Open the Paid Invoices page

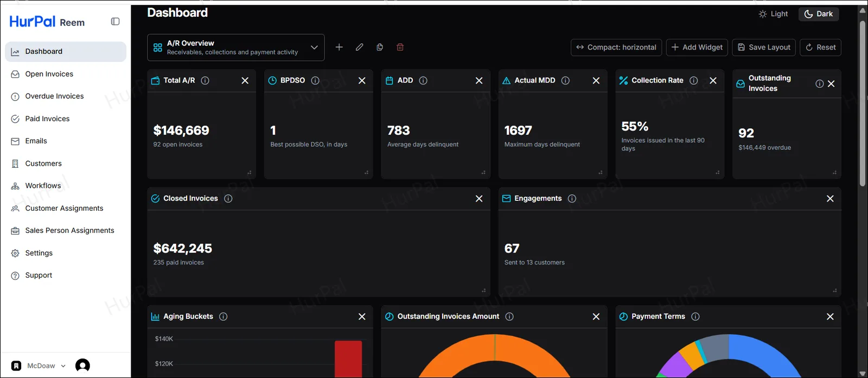coord(66,119)
